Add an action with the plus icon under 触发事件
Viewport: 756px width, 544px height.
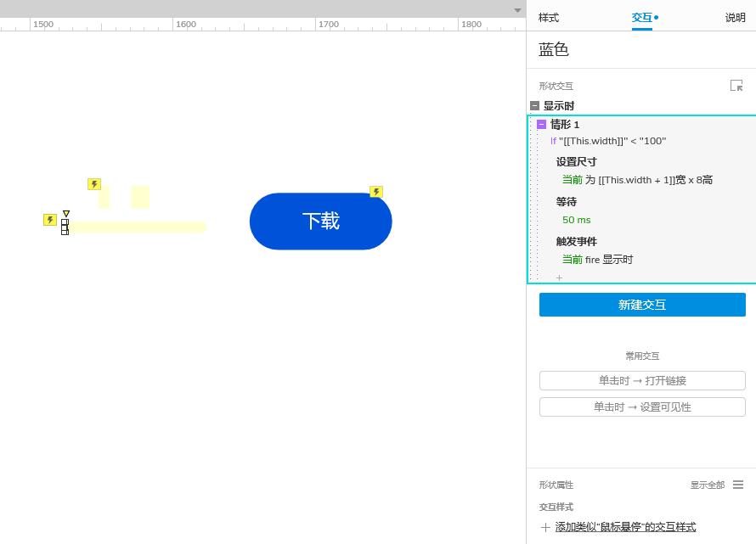pos(559,278)
